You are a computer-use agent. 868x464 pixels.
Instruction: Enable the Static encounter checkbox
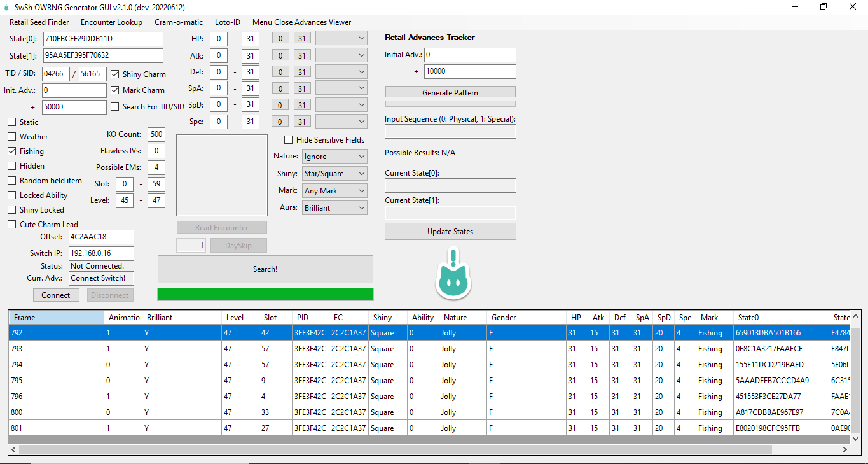[x=12, y=122]
